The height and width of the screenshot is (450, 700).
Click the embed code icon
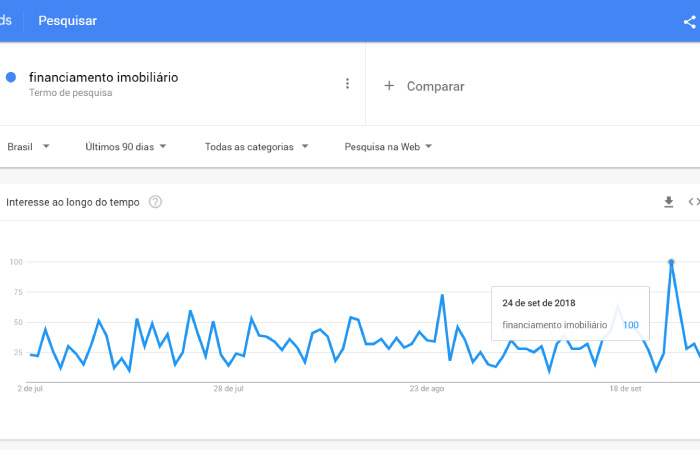(694, 202)
